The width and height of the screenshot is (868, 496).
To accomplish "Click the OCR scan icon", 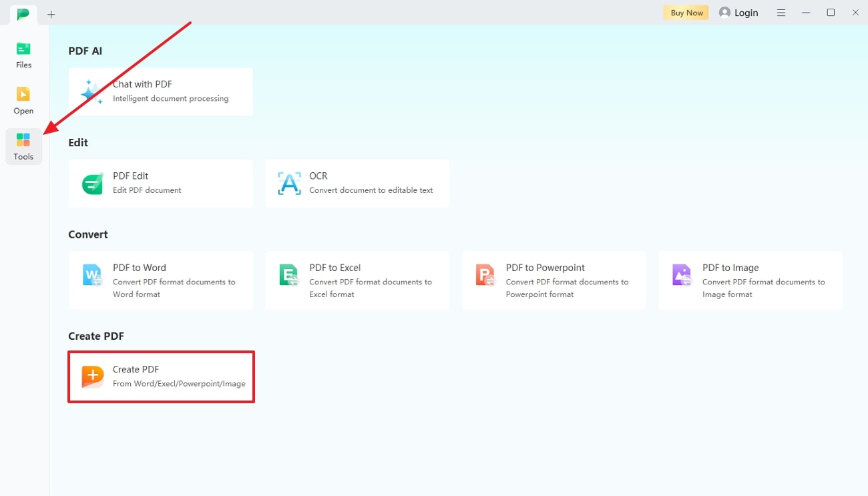I will (x=289, y=184).
